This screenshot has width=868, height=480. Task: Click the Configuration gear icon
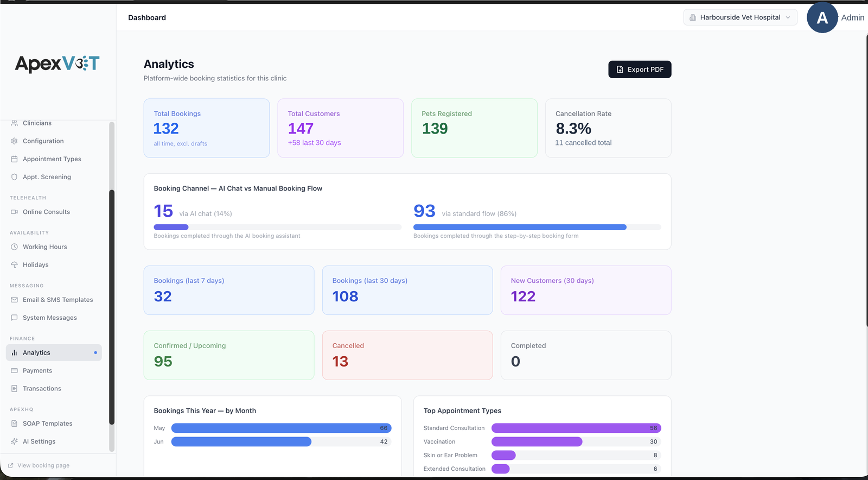point(14,141)
